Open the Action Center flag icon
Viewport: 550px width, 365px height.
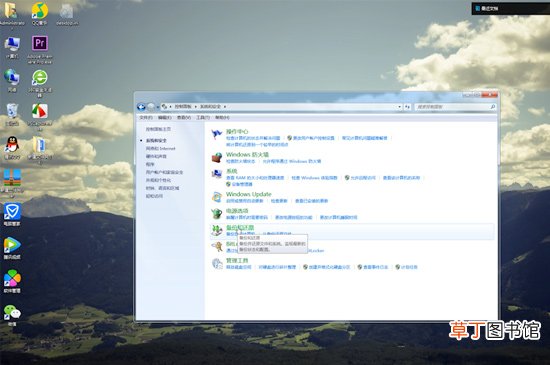[x=217, y=134]
